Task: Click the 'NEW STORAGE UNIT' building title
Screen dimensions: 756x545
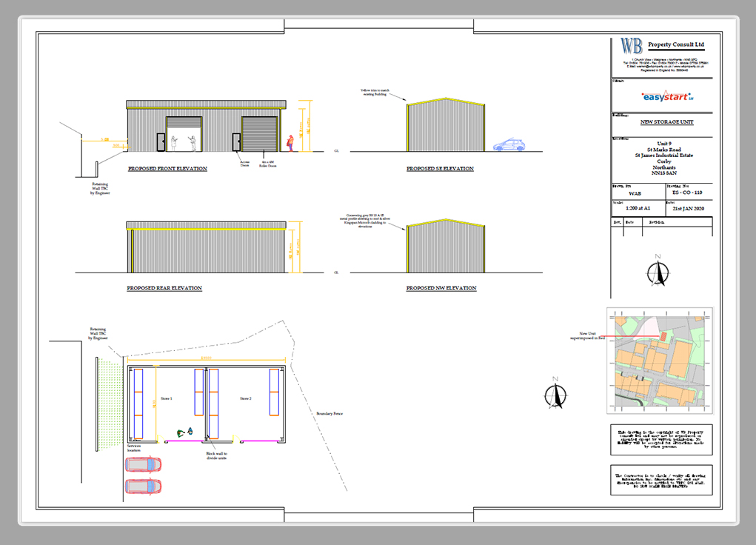Action: 667,122
